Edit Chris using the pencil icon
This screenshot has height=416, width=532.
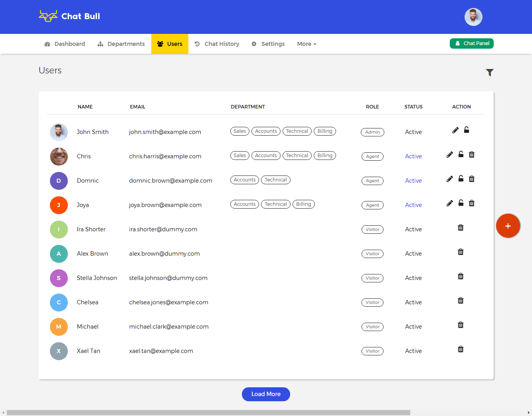(450, 155)
